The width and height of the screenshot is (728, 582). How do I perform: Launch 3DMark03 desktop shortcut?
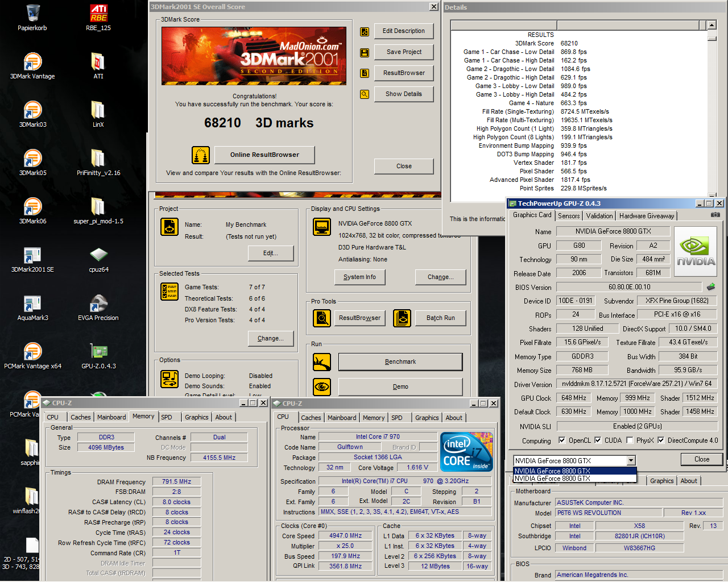(32, 114)
